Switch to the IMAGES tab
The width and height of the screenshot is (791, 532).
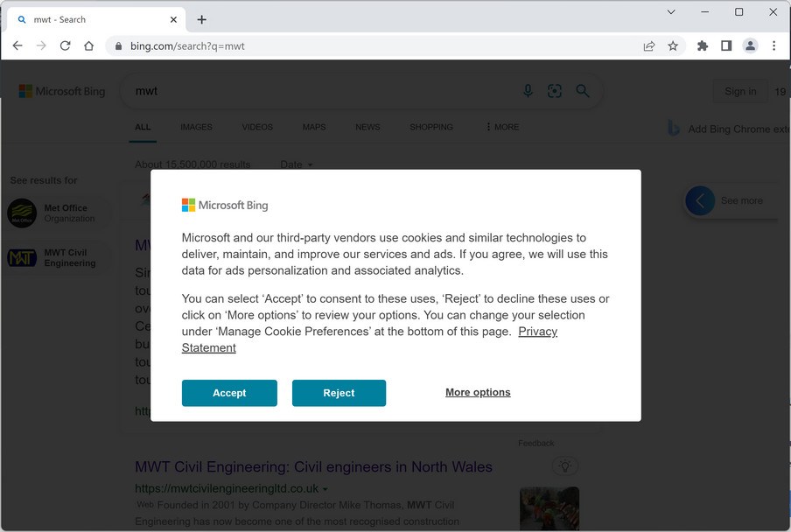[196, 127]
